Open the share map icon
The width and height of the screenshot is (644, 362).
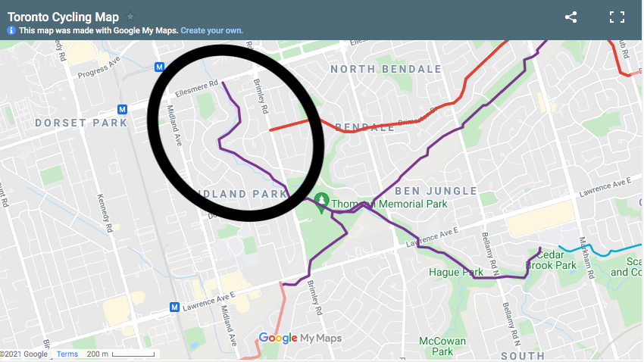[x=571, y=17]
